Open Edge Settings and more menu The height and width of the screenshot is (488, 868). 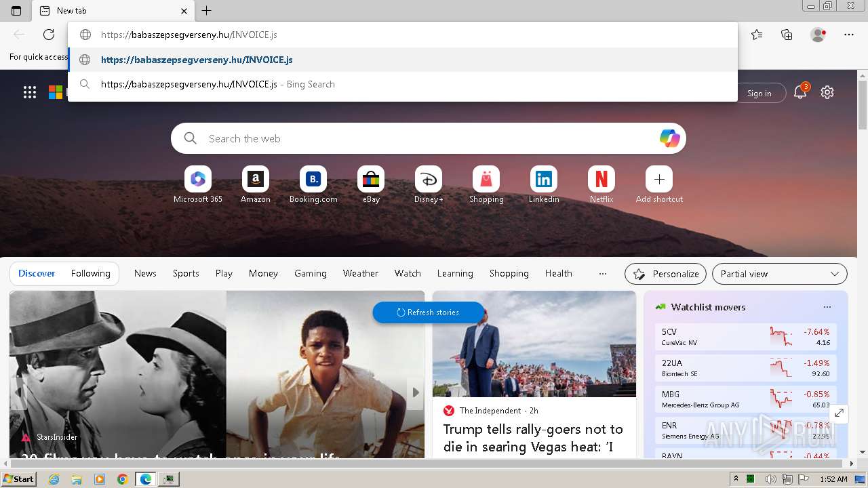click(849, 35)
